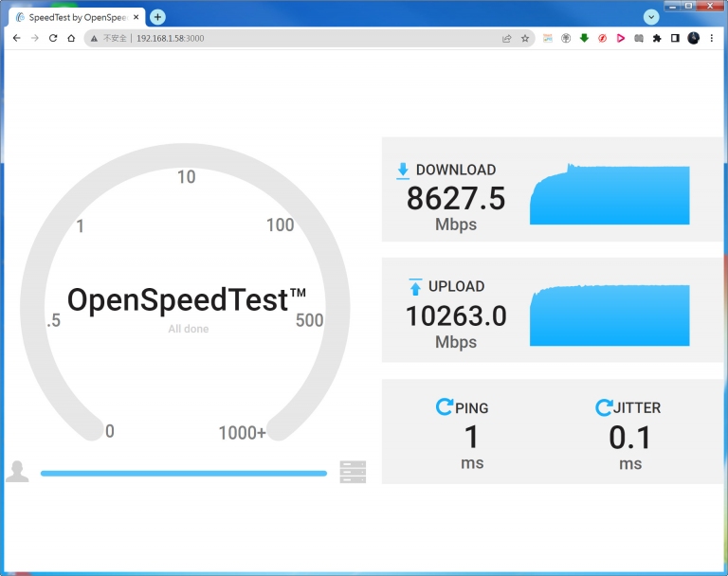Click the browser forward arrow
The height and width of the screenshot is (576, 728).
click(35, 38)
